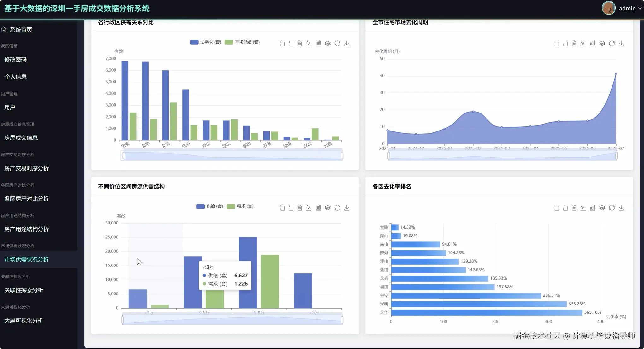The height and width of the screenshot is (349, 644).
Task: Open the 房屋成交信息 page
Action: (21, 138)
